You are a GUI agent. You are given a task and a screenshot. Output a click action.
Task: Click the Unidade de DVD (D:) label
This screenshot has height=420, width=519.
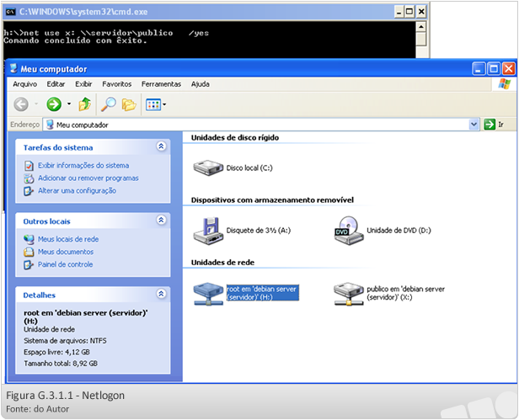399,231
